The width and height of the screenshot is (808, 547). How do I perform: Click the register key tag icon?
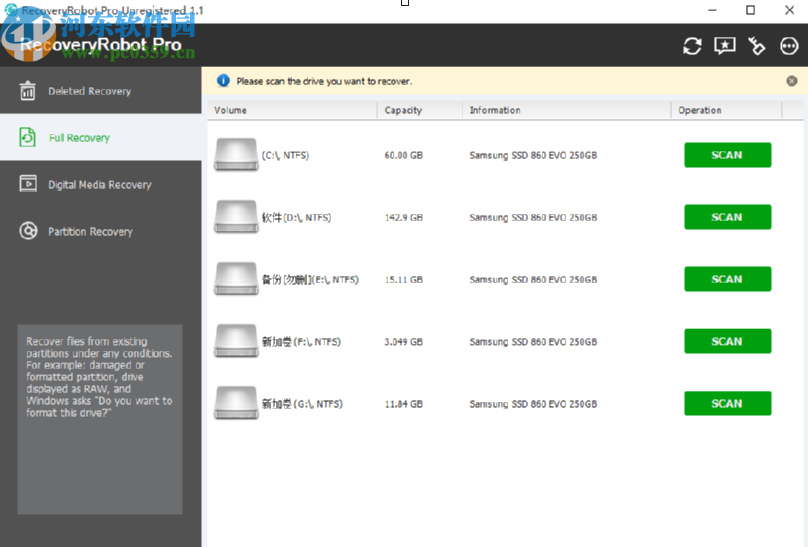coord(756,46)
